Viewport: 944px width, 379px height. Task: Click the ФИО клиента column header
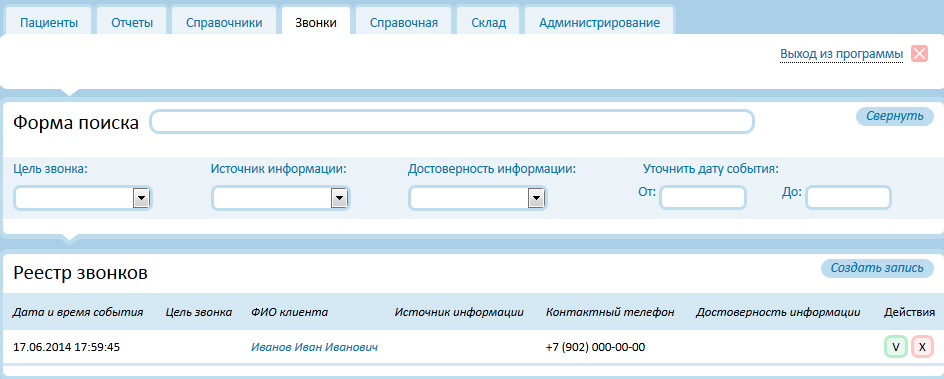(290, 312)
